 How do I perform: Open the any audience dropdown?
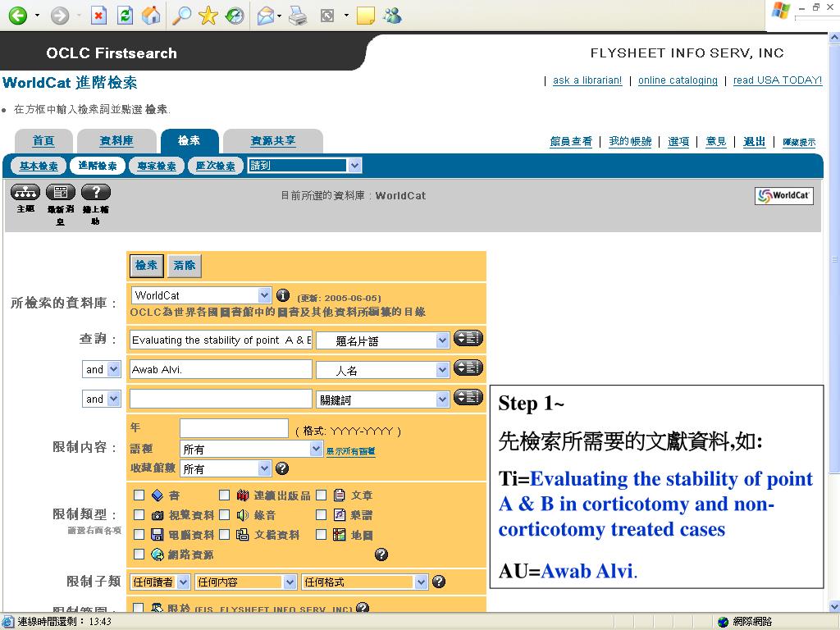pyautogui.click(x=160, y=582)
